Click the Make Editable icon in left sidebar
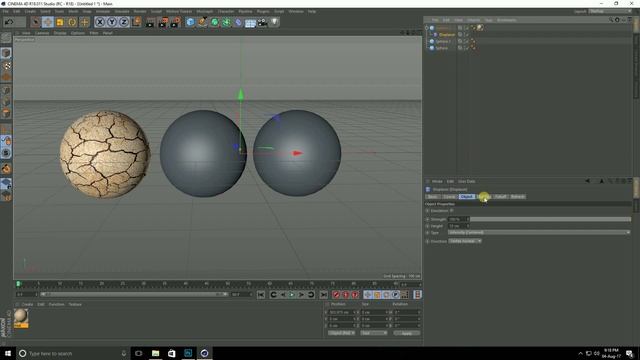The height and width of the screenshot is (360, 640). (6, 38)
